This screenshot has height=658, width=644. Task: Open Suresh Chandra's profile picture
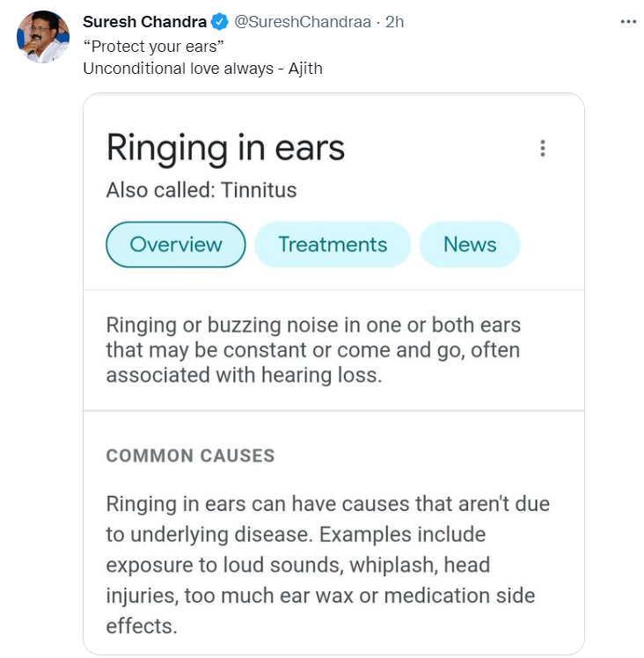43,37
